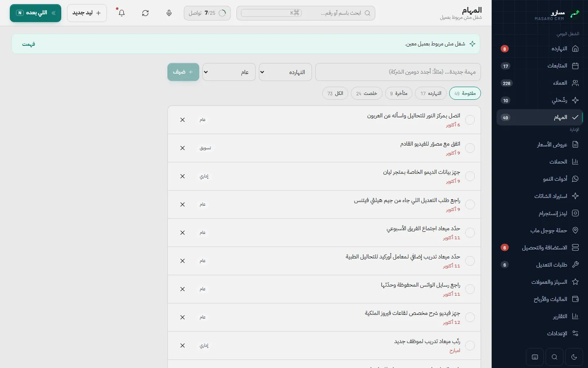The width and height of the screenshot is (588, 368).
Task: Open the notifications bell
Action: coord(122,13)
